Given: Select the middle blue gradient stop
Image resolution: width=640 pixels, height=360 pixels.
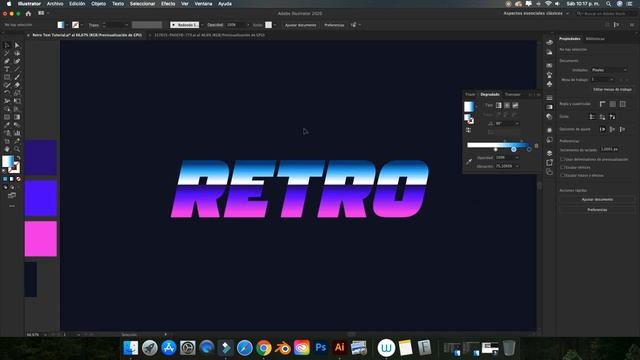Looking at the screenshot, I should [x=513, y=149].
